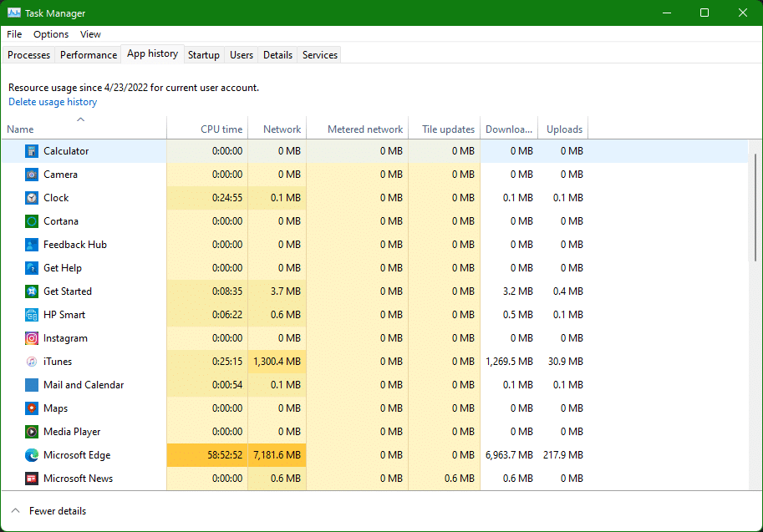This screenshot has width=763, height=532.
Task: Switch to the Performance tab
Action: 89,55
